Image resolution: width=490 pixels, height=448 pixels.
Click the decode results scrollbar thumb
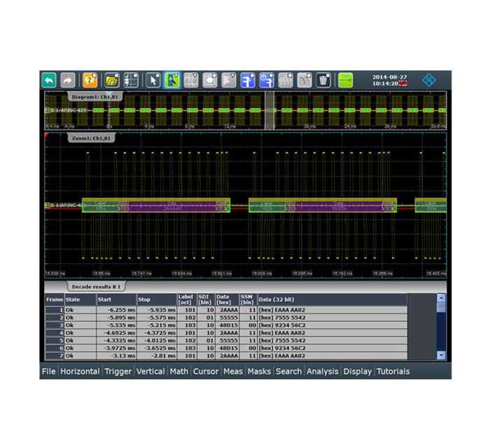click(441, 307)
